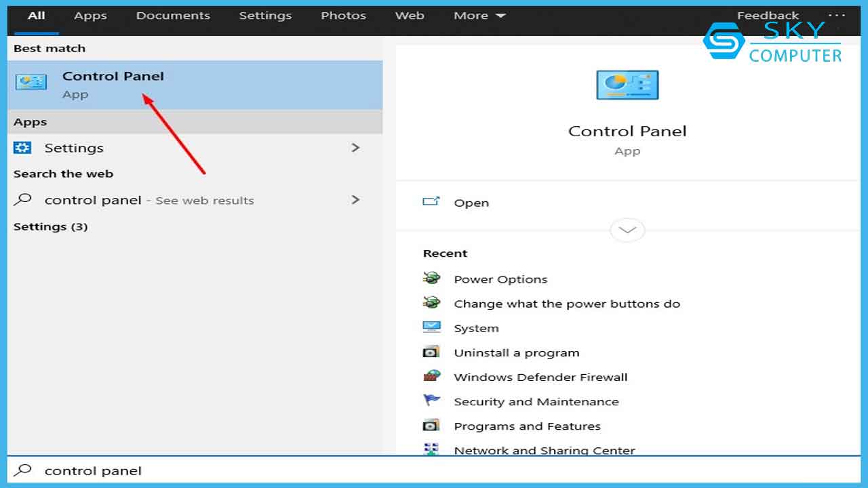Switch to the Settings filter tab
Viewport: 868px width, 488px height.
click(265, 16)
